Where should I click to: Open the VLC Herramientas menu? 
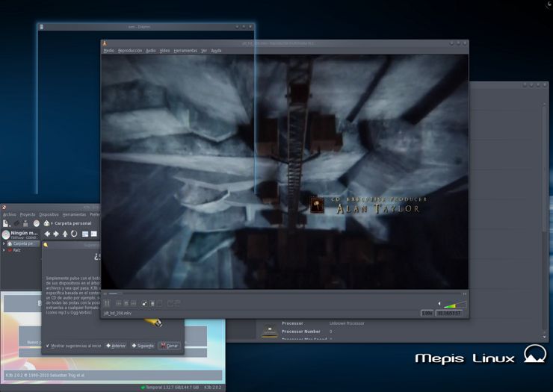pos(185,51)
